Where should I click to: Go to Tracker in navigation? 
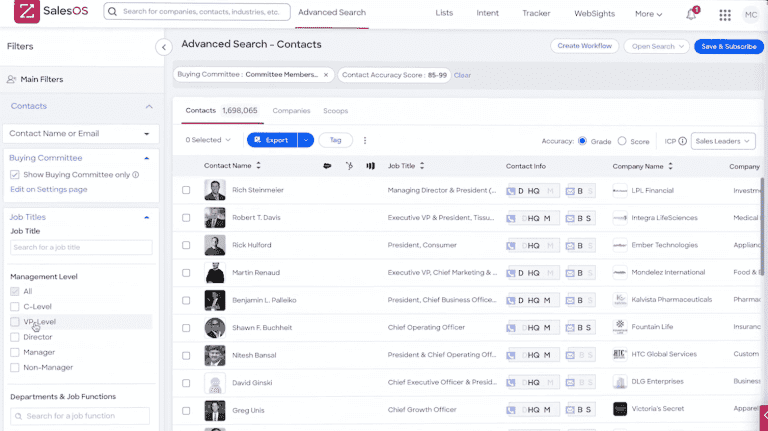coord(536,13)
